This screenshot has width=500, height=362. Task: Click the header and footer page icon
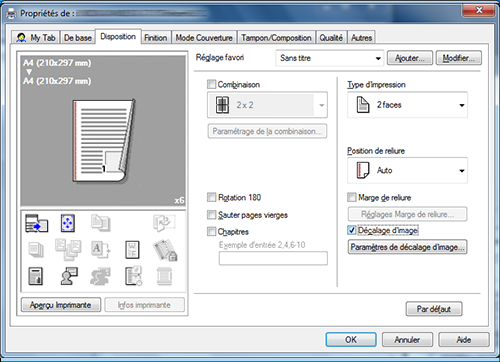(36, 276)
